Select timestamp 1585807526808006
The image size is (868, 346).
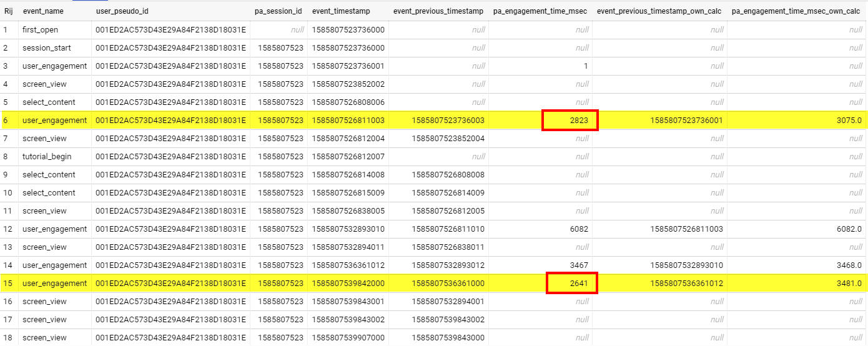(348, 102)
